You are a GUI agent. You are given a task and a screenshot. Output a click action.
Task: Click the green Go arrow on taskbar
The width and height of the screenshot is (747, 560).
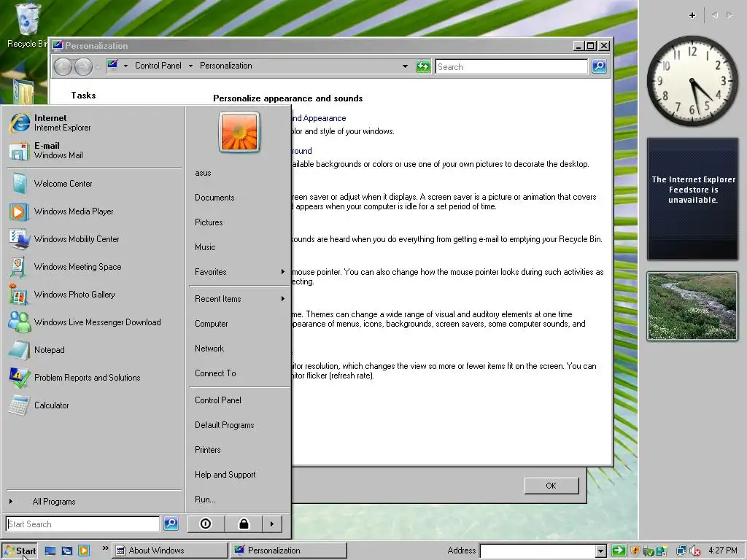pos(619,551)
